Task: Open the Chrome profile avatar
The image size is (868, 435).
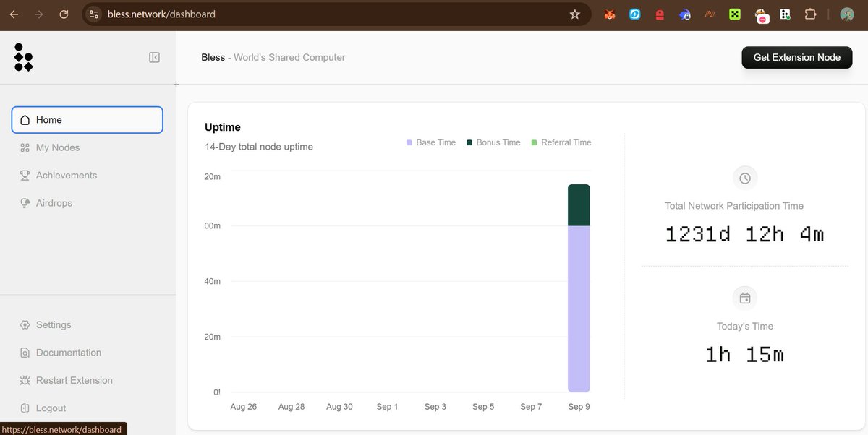Action: click(847, 14)
